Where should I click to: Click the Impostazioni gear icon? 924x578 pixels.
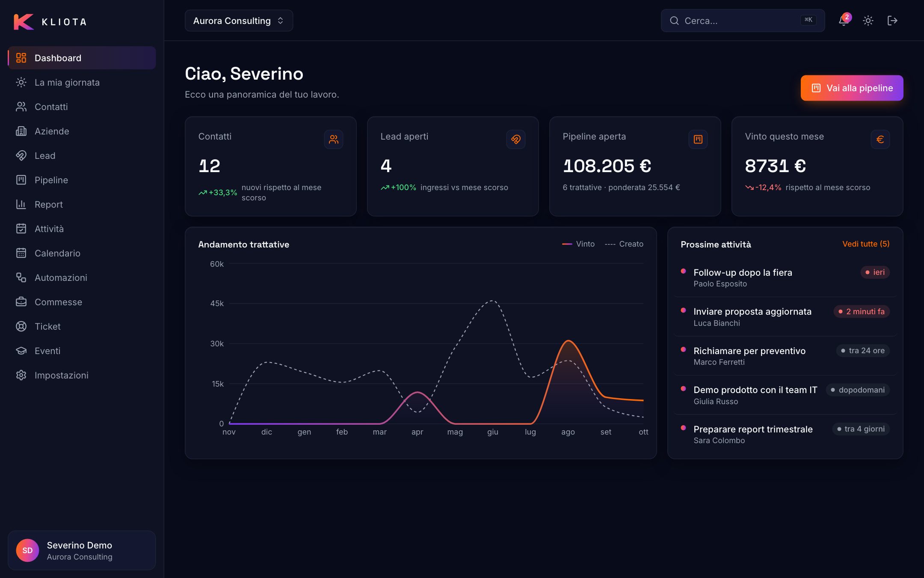[21, 375]
